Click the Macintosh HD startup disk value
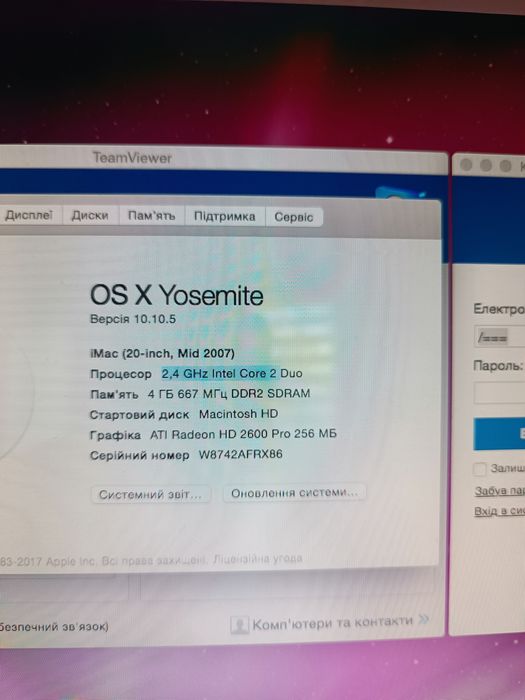Viewport: 525px width, 700px height. 238,414
